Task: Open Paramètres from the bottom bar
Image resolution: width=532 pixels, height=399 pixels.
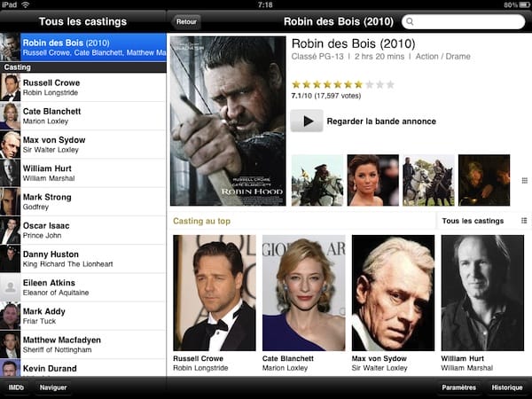Action: click(x=459, y=387)
